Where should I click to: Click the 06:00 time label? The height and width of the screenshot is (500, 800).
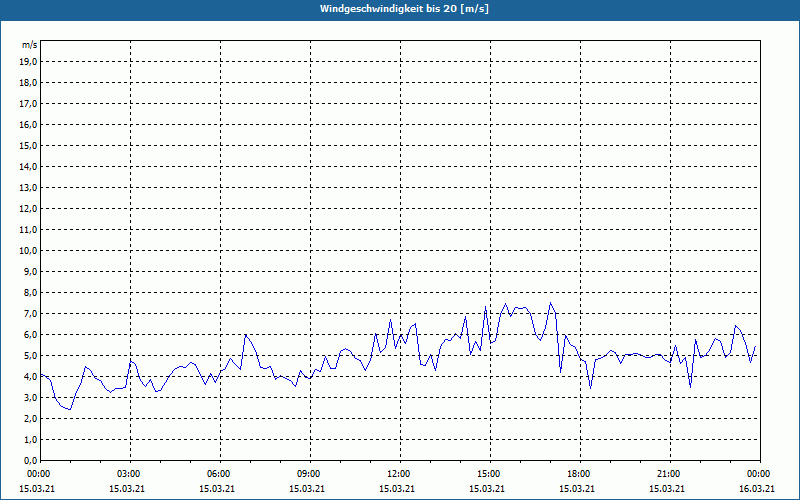(x=220, y=474)
